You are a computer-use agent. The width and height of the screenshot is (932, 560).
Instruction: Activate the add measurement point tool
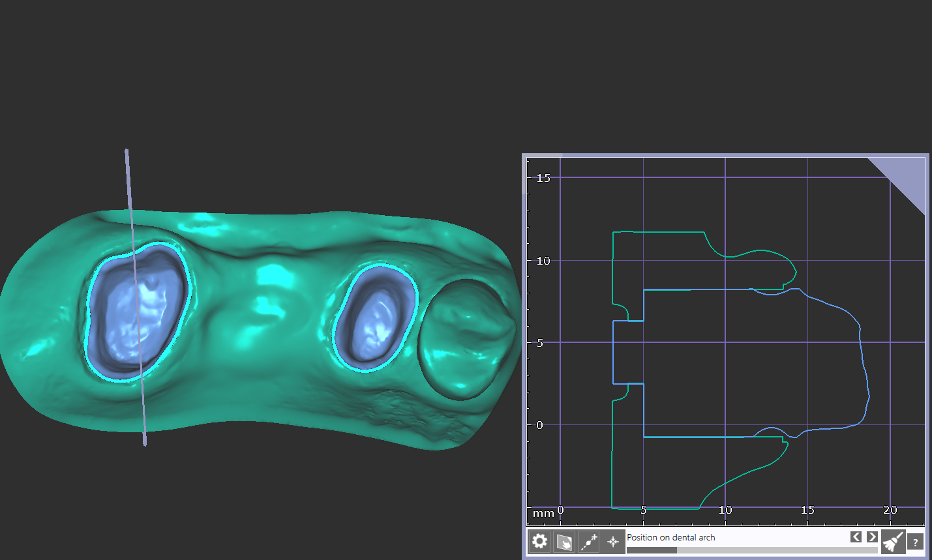589,541
